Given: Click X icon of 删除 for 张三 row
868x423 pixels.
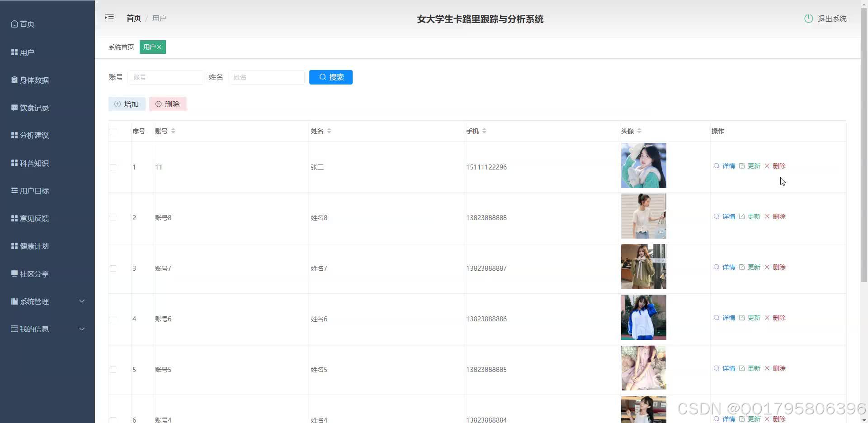Looking at the screenshot, I should point(767,166).
